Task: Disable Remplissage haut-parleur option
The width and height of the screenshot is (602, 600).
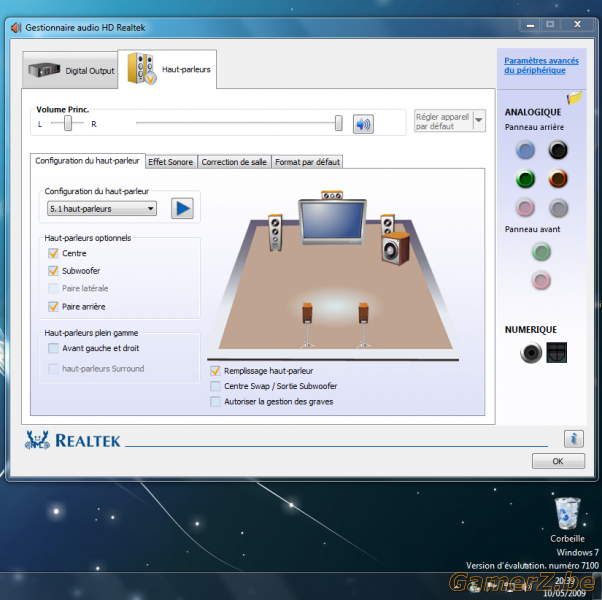Action: [215, 371]
